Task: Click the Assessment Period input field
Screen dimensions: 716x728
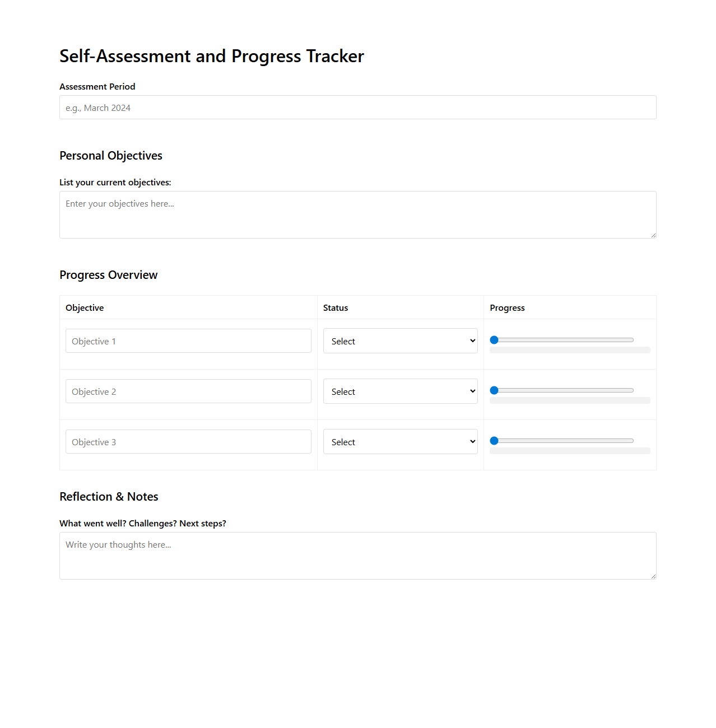Action: (x=357, y=107)
